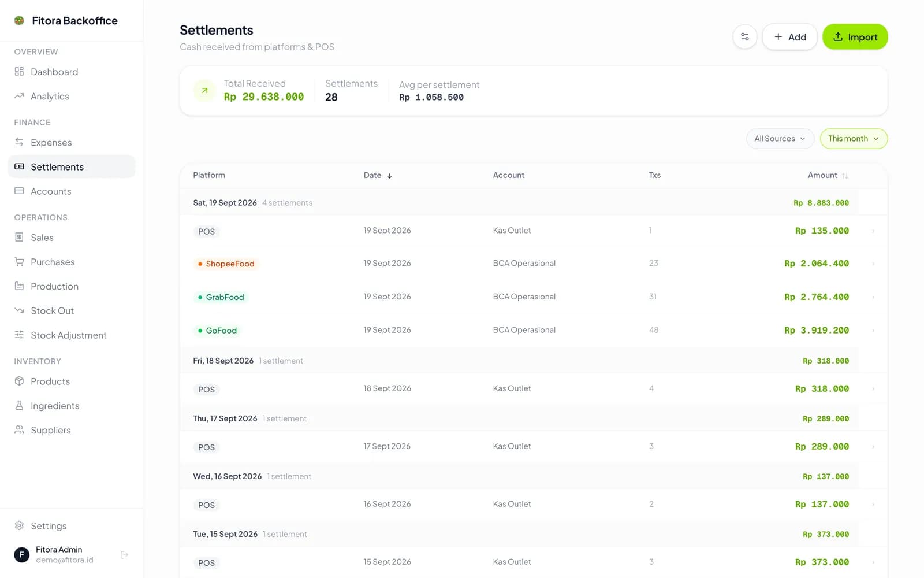Open Accounts in the Finance section
This screenshot has width=924, height=578.
72,191
